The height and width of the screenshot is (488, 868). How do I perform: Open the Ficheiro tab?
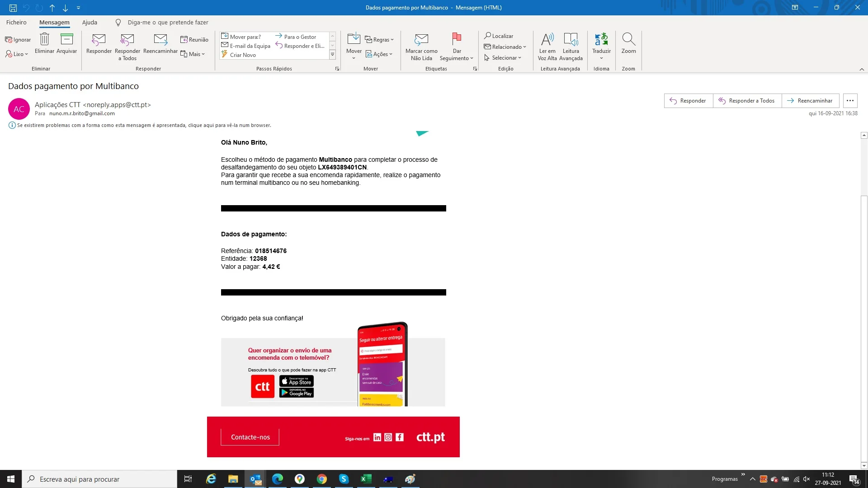point(16,22)
